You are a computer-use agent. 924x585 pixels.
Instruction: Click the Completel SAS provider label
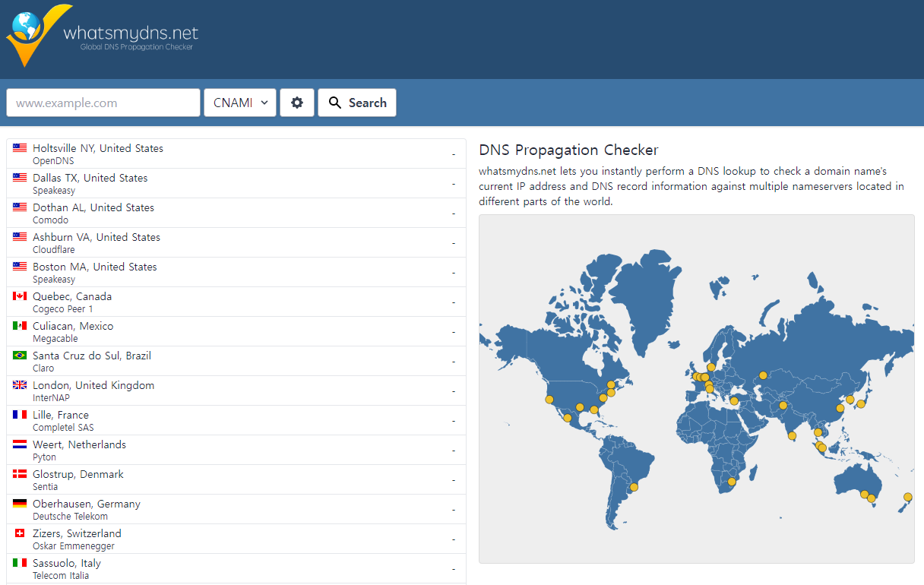pyautogui.click(x=63, y=428)
